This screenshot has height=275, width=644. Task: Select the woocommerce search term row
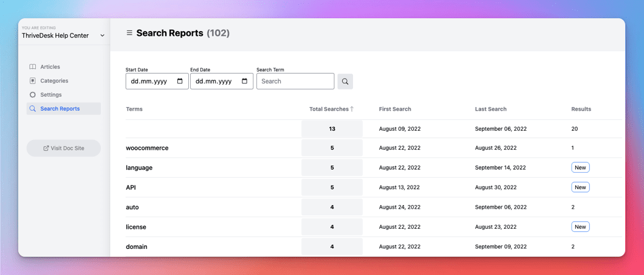click(x=374, y=148)
